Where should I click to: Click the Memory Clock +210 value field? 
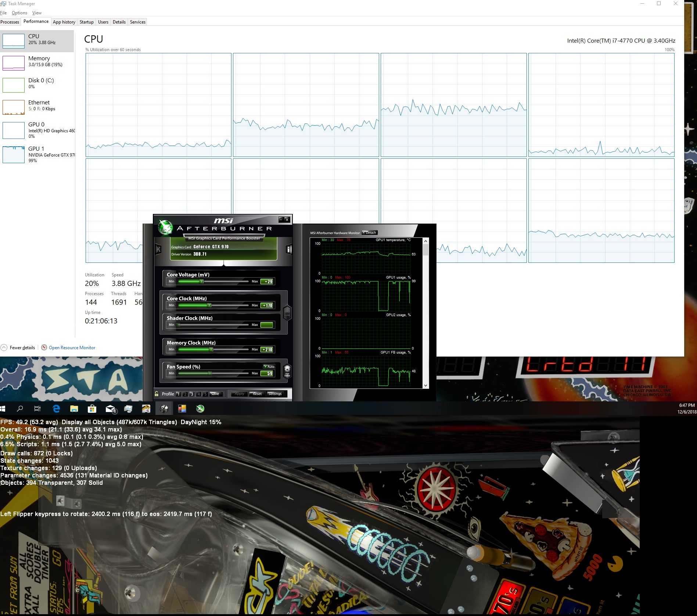(267, 350)
